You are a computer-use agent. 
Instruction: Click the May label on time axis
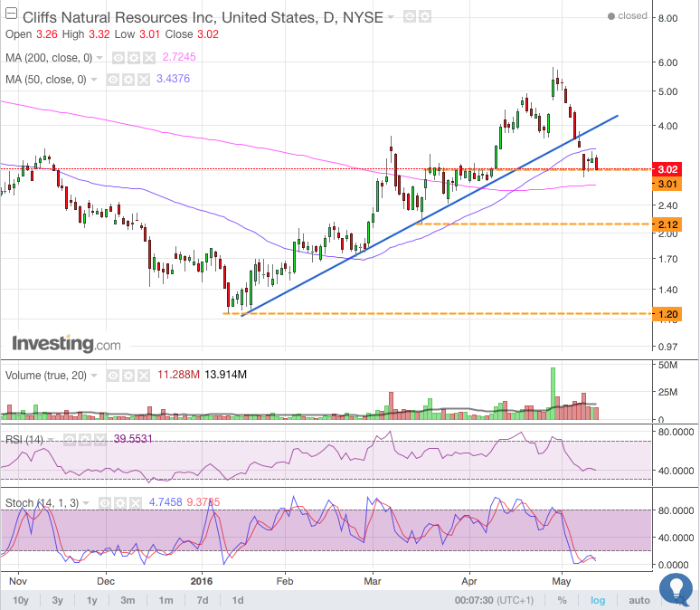coord(561,581)
